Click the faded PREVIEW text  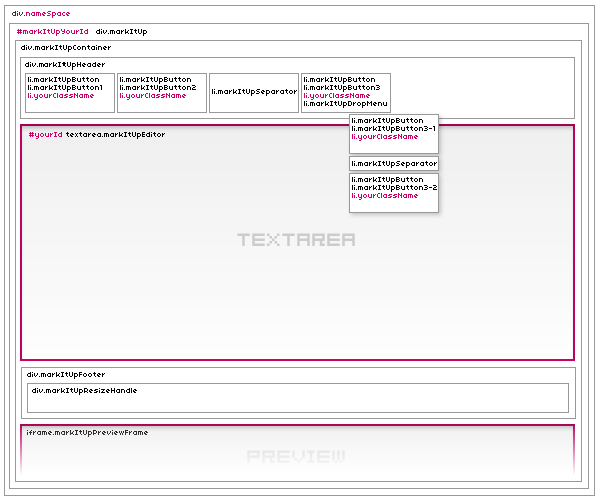click(x=296, y=456)
